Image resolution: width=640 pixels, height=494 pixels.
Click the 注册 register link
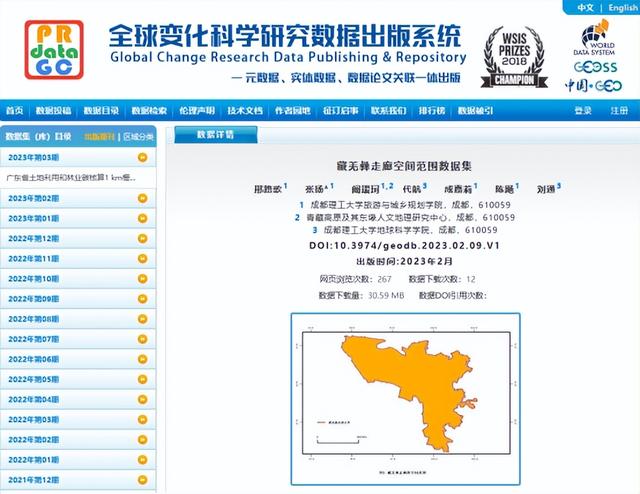pyautogui.click(x=619, y=110)
